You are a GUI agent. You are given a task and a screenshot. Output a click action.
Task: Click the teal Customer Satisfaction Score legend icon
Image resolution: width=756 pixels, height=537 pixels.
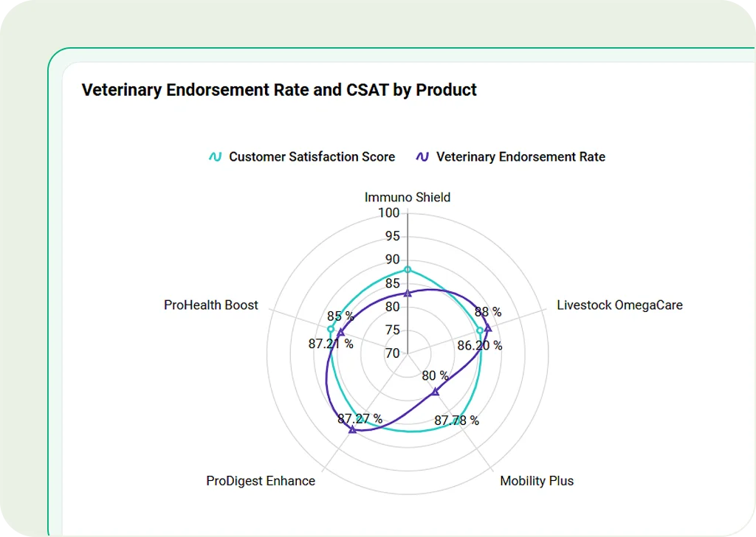pyautogui.click(x=215, y=157)
